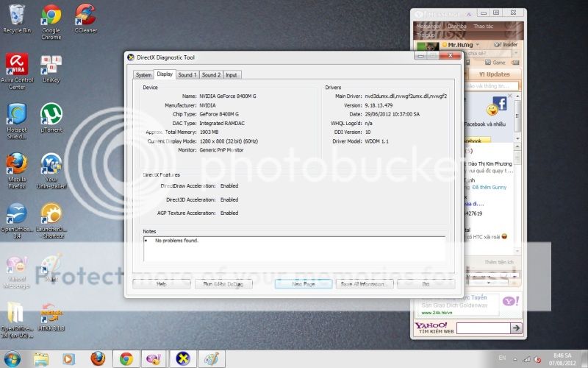Image resolution: width=588 pixels, height=368 pixels.
Task: Click the Đã thêm Gunny link
Action: (489, 187)
